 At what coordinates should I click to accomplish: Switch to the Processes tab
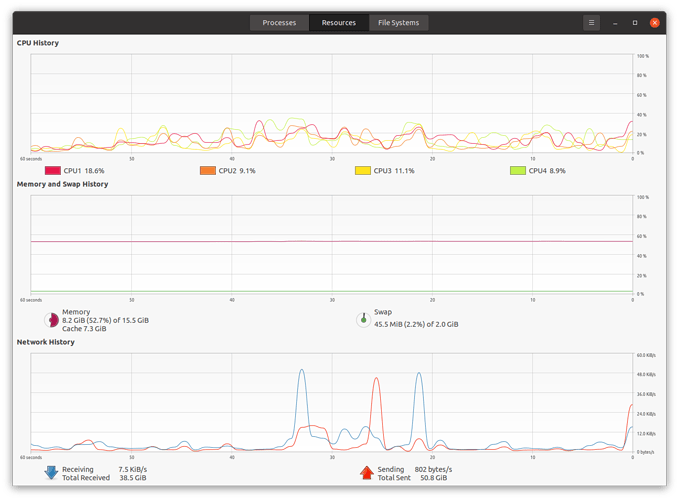(279, 22)
